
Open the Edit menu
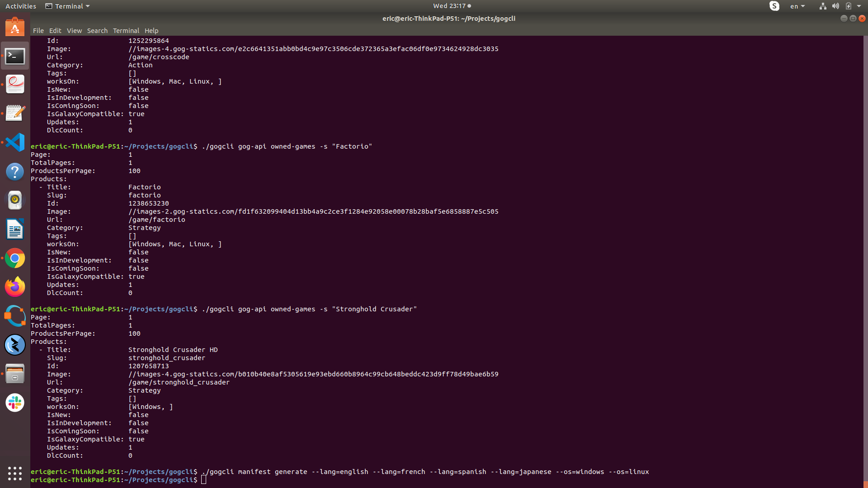[55, 31]
